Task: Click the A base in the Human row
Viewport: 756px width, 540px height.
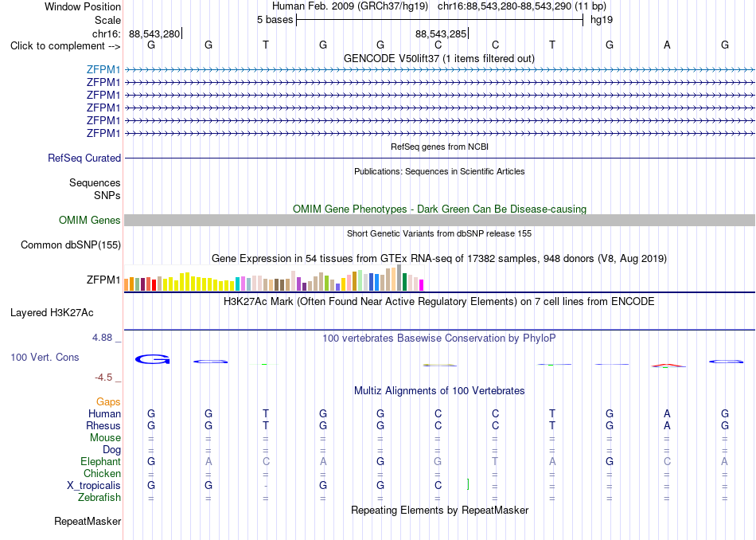Action: [667, 413]
